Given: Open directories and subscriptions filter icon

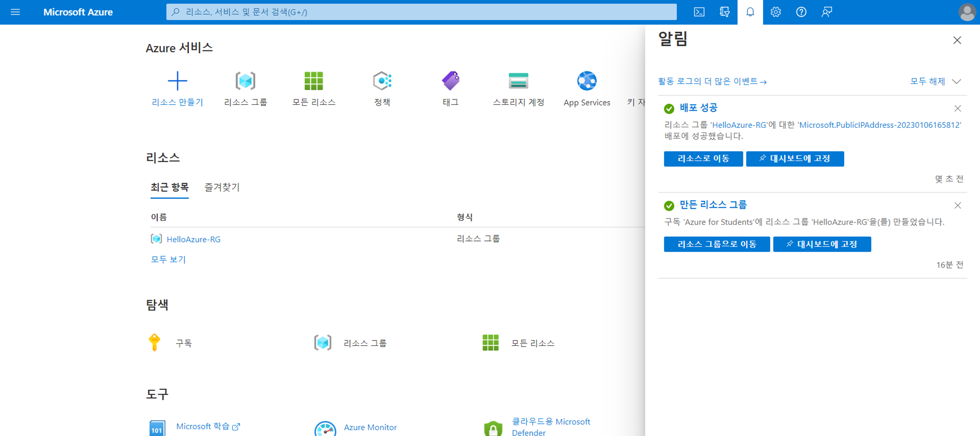Looking at the screenshot, I should 725,12.
